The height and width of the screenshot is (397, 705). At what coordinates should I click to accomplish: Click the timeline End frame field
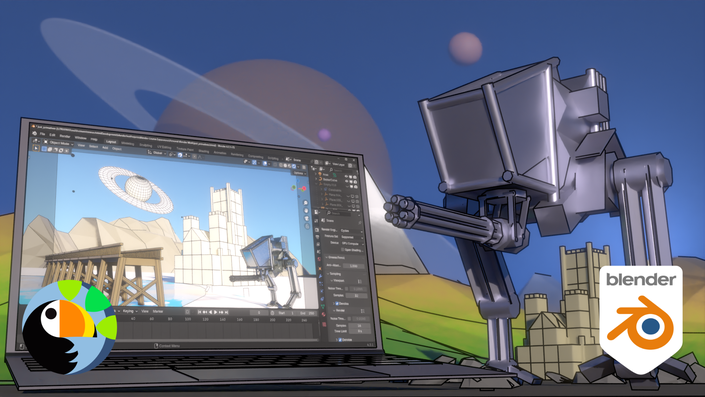point(307,313)
